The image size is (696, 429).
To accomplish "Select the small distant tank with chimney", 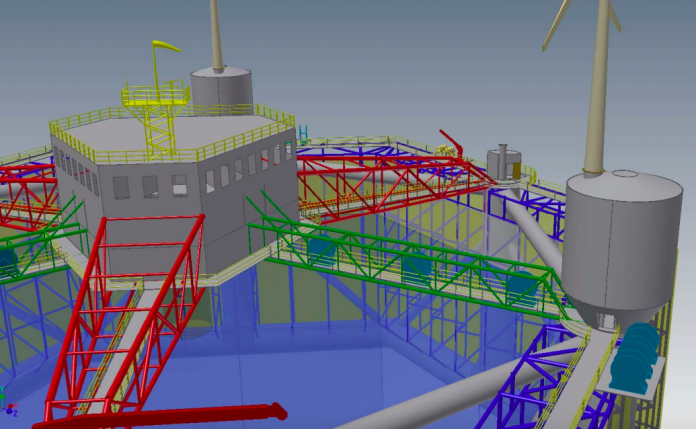I will [503, 163].
